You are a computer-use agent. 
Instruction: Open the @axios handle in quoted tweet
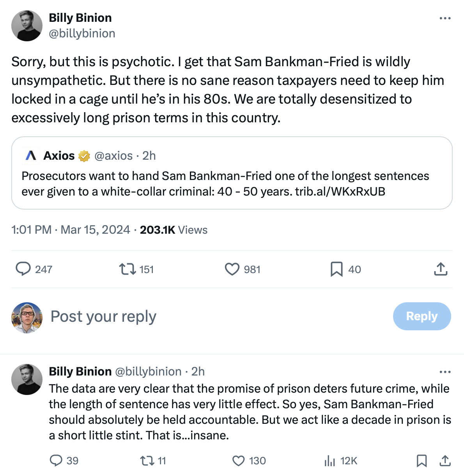(113, 156)
